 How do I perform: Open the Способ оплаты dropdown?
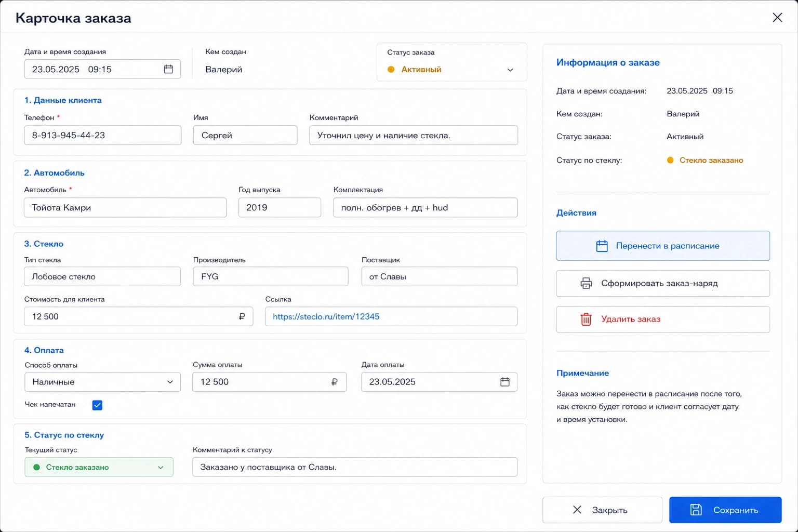[103, 382]
